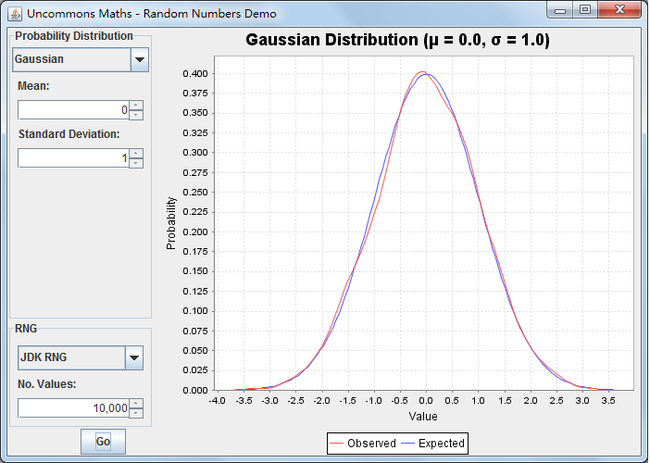Click the 0.000 y-axis tick label

195,390
